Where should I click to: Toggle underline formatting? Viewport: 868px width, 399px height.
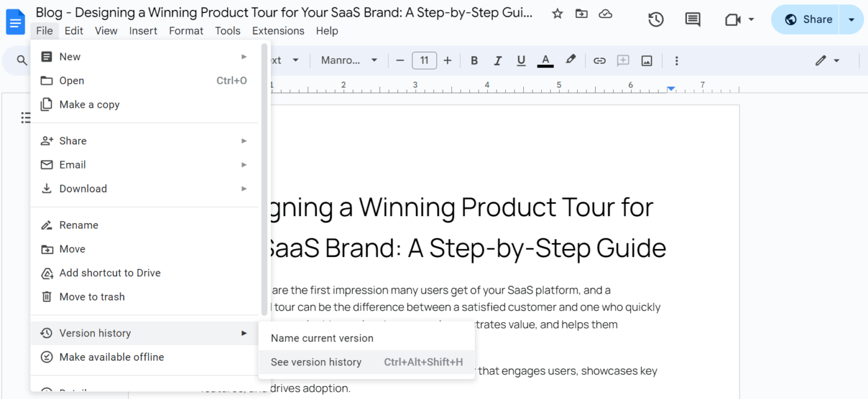521,60
